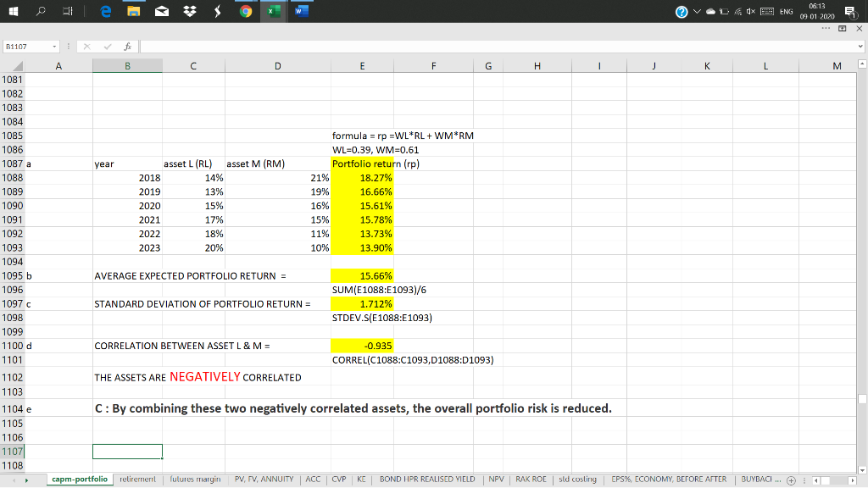
Task: Switch to Word taskbar icon
Action: click(x=302, y=11)
